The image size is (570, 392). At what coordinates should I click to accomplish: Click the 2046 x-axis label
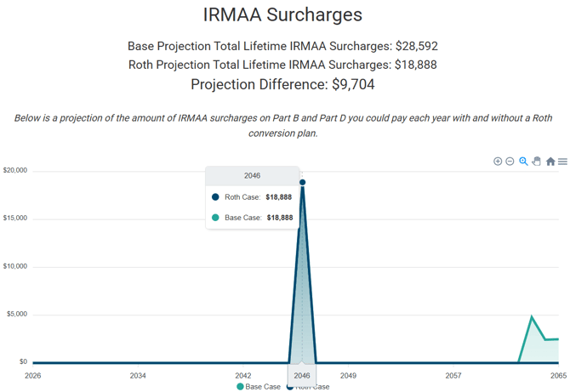tap(302, 376)
